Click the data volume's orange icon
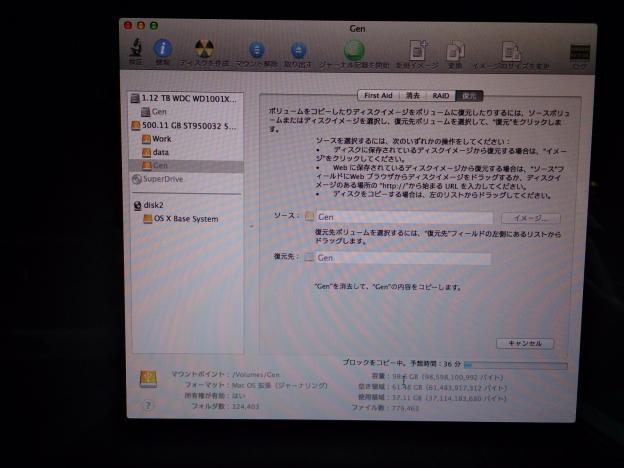The width and height of the screenshot is (624, 468). point(146,152)
